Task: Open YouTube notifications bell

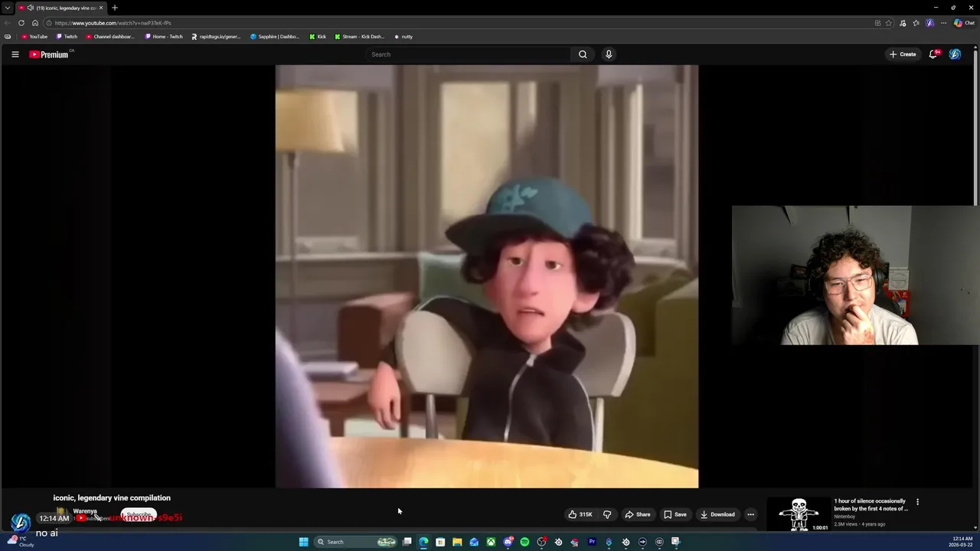Action: pyautogui.click(x=933, y=54)
